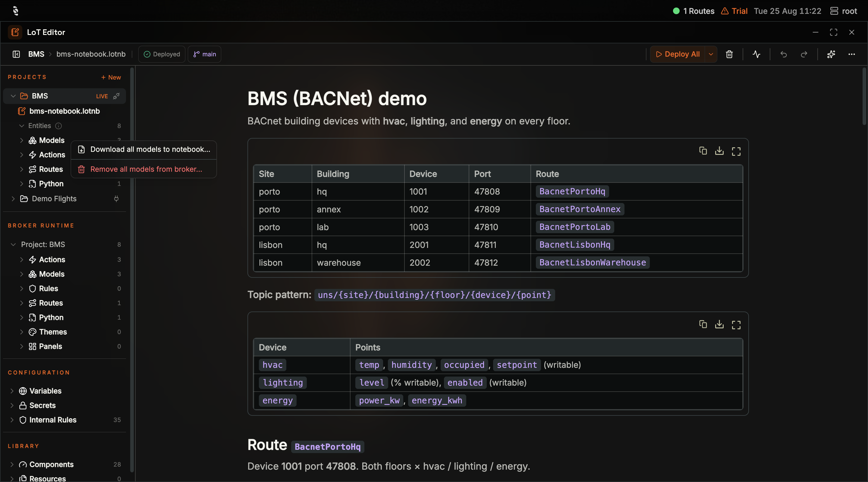The height and width of the screenshot is (482, 868).
Task: Switch branch using main button
Action: 205,54
